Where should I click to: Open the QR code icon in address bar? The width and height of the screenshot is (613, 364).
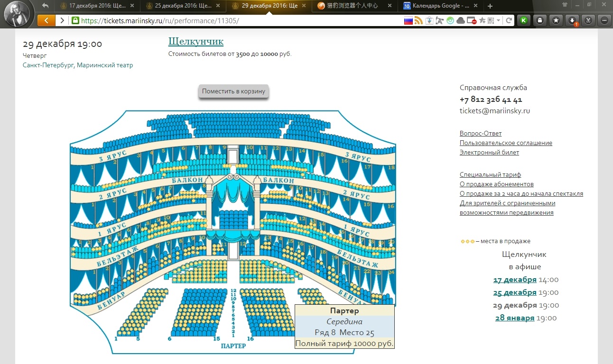491,20
